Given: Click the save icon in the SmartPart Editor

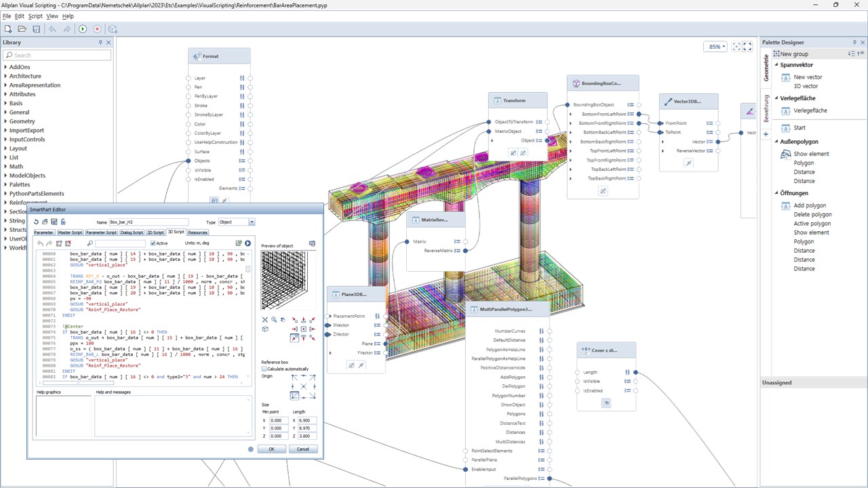Looking at the screenshot, I should (54, 222).
